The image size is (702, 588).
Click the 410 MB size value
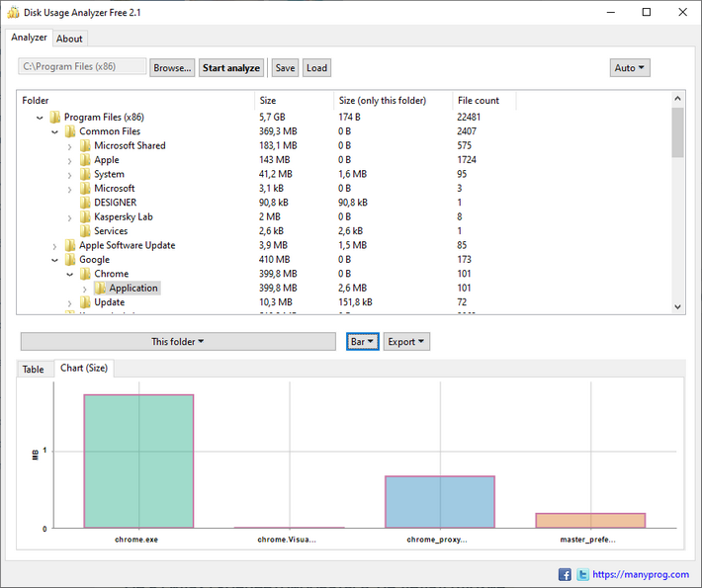275,260
